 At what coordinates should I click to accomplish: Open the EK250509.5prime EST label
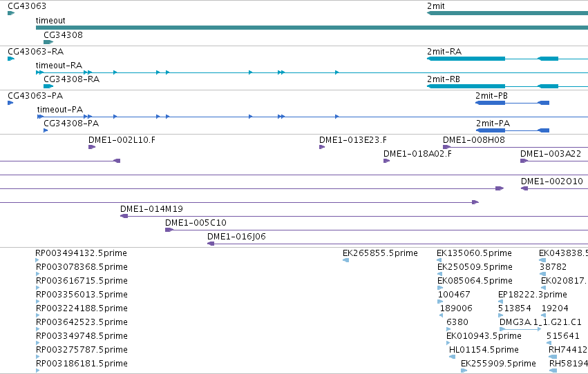point(475,267)
